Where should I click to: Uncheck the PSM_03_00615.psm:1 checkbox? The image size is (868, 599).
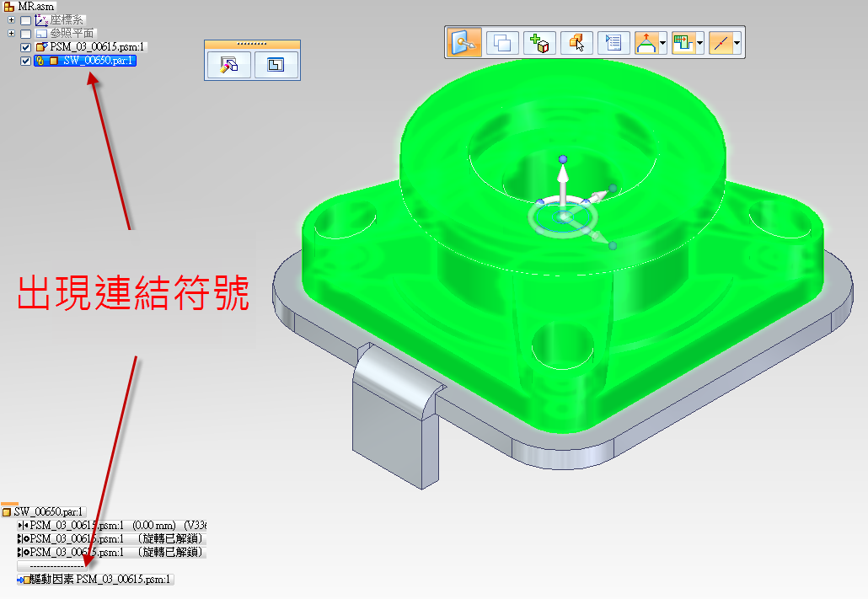pos(26,47)
